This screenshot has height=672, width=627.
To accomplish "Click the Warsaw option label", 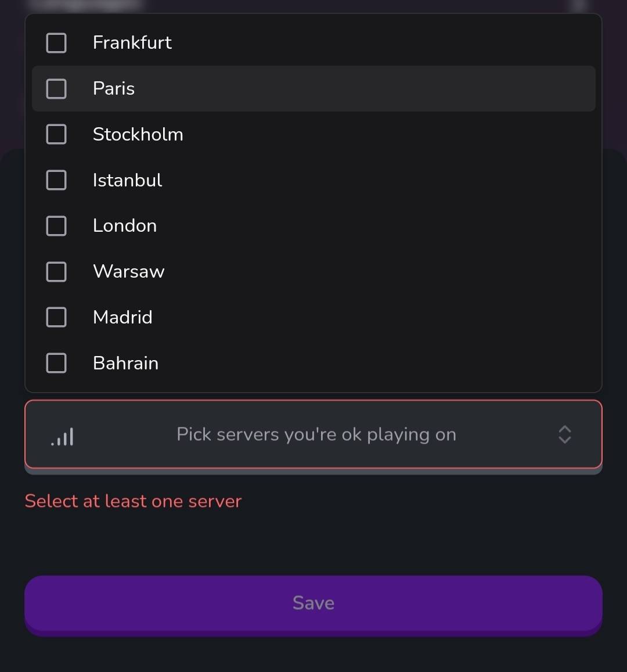I will (128, 271).
